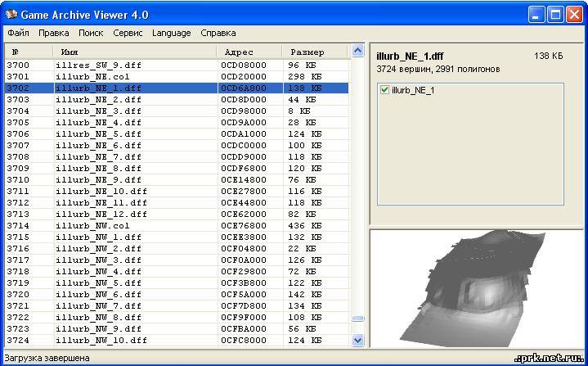Sort list by № column header
The height and width of the screenshot is (366, 588).
(28, 52)
